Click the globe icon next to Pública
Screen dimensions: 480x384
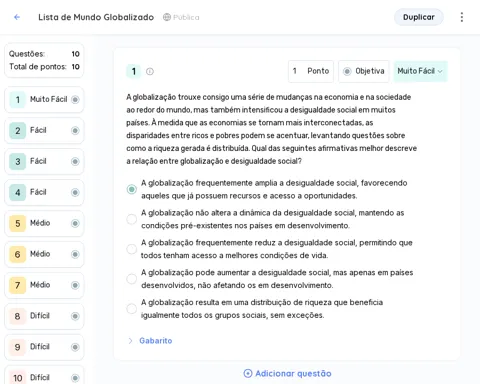[167, 17]
